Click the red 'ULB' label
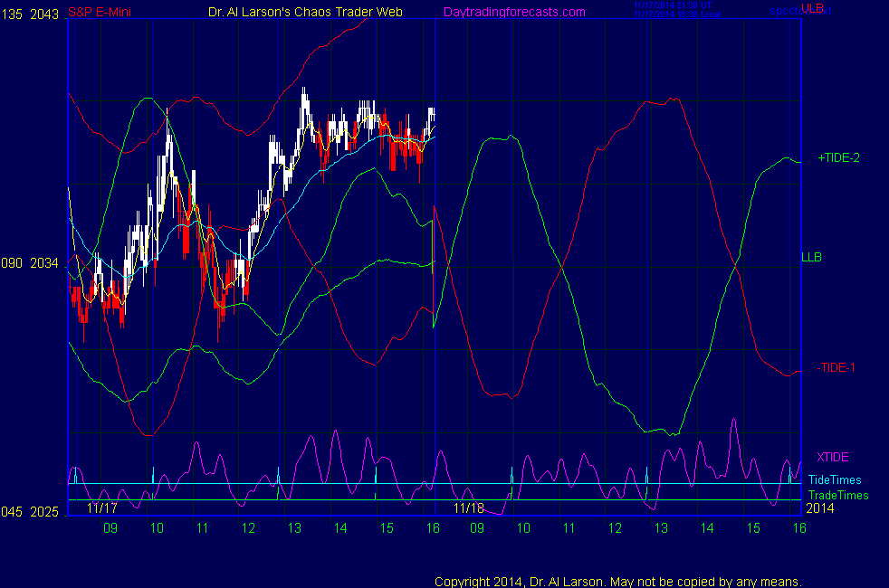Image resolution: width=889 pixels, height=588 pixels. [812, 8]
